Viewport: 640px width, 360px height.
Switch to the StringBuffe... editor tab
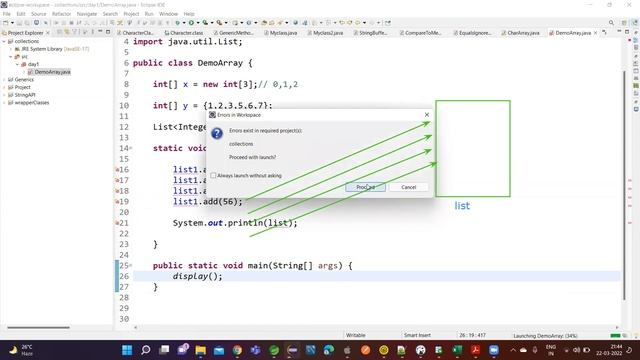pyautogui.click(x=370, y=33)
